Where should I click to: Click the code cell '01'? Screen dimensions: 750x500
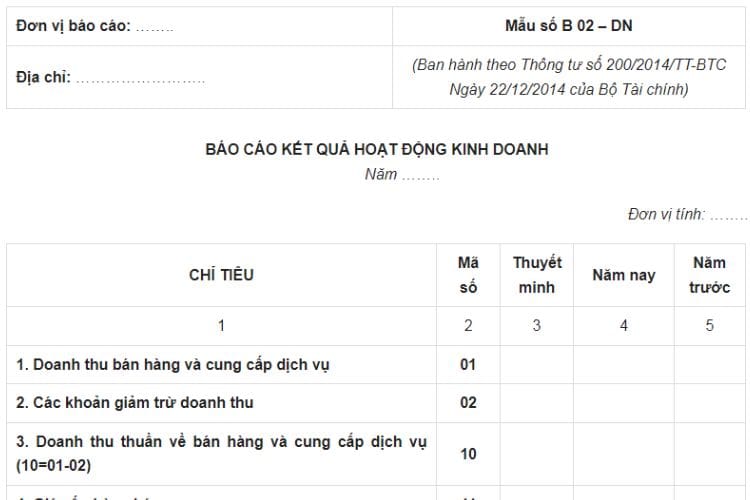coord(468,365)
